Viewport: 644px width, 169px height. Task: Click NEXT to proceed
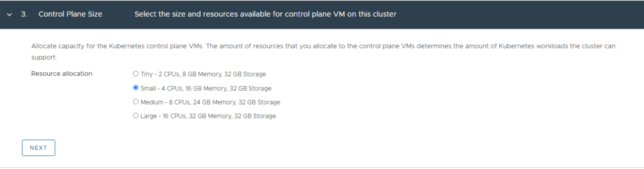(x=38, y=148)
